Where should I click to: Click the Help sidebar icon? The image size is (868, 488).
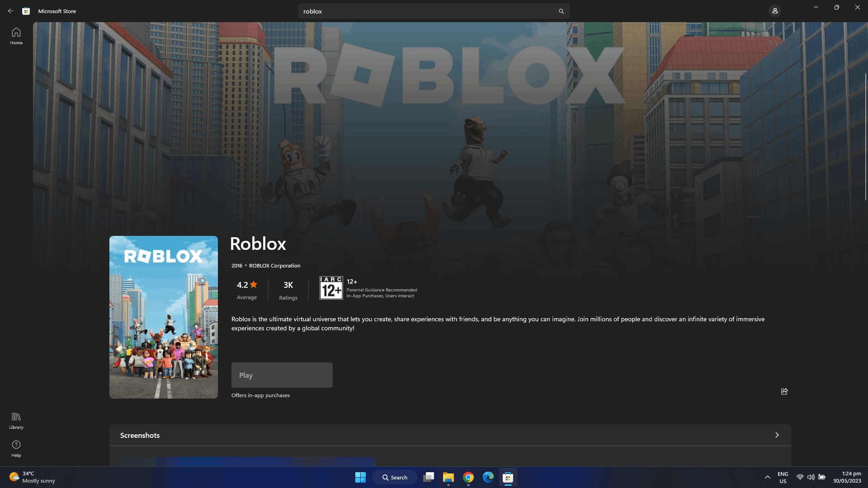click(15, 447)
